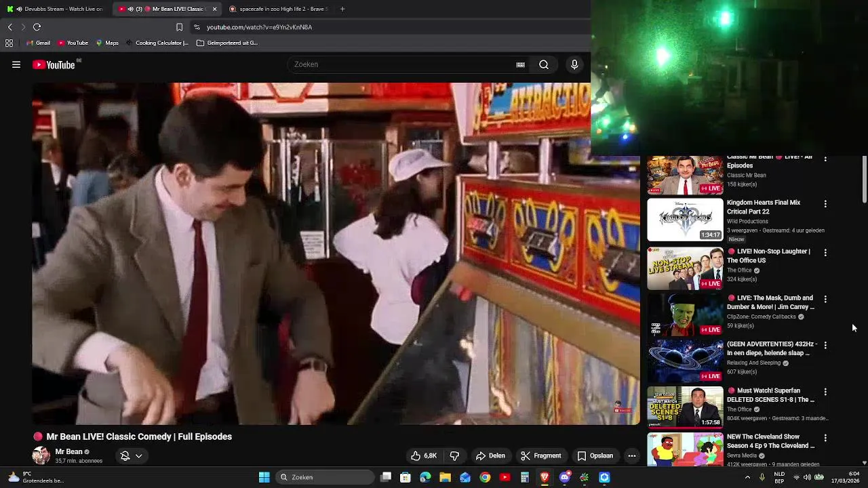The width and height of the screenshot is (868, 488).
Task: Switch to Devubbs Stream tab
Action: 56,9
